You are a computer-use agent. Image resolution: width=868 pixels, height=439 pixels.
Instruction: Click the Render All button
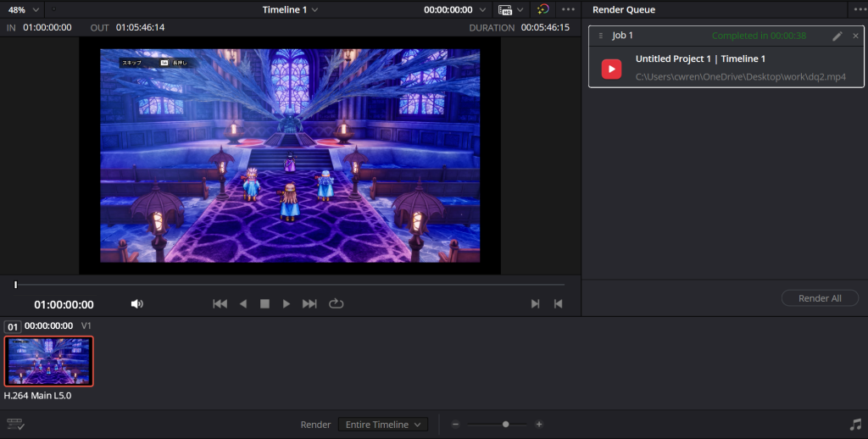click(819, 298)
